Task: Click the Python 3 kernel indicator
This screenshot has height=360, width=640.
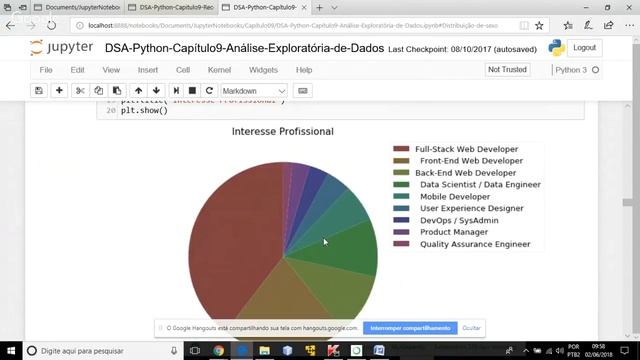Action: [577, 70]
